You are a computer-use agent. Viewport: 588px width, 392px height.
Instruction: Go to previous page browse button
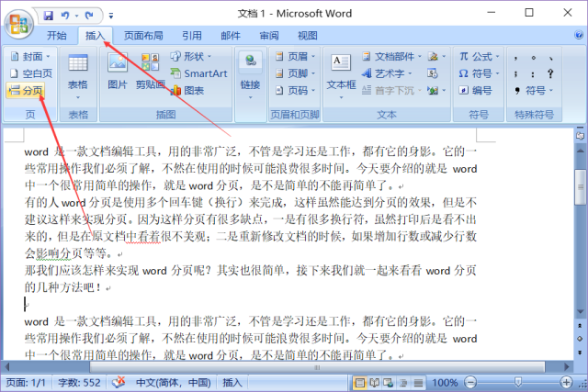click(580, 325)
